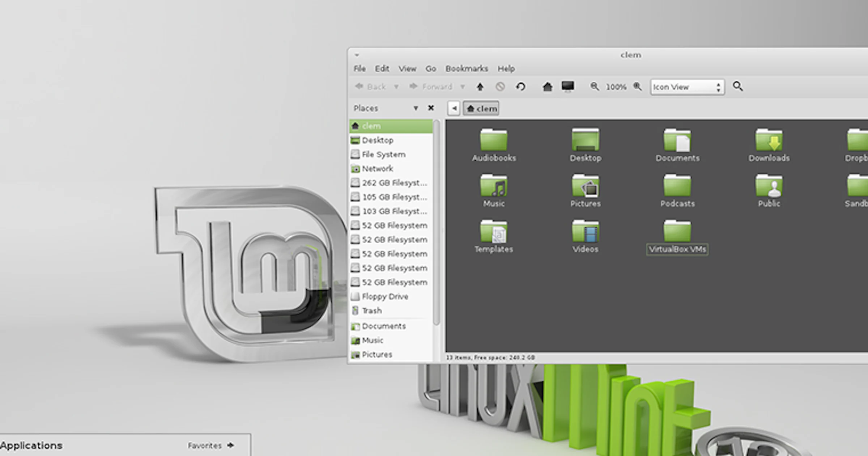Open Trash from the Places sidebar
868x456 pixels.
tap(391, 311)
